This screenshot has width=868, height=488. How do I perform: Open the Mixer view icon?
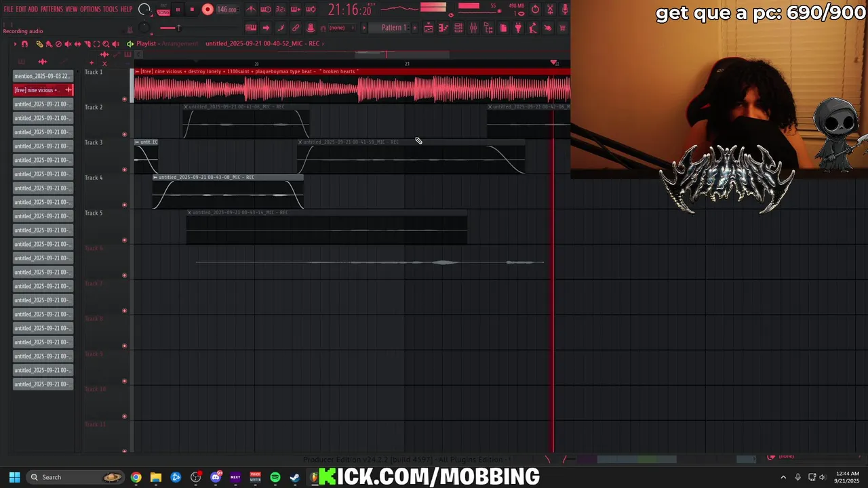click(473, 28)
